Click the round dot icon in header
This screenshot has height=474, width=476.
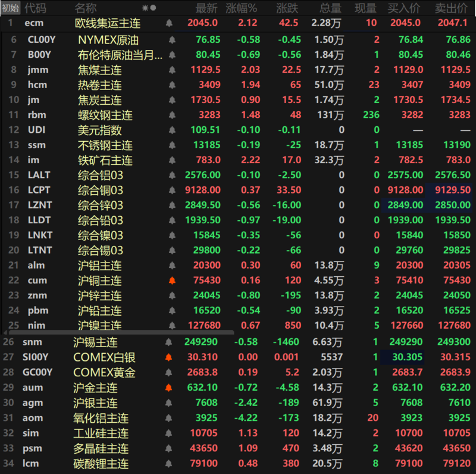pyautogui.click(x=154, y=8)
